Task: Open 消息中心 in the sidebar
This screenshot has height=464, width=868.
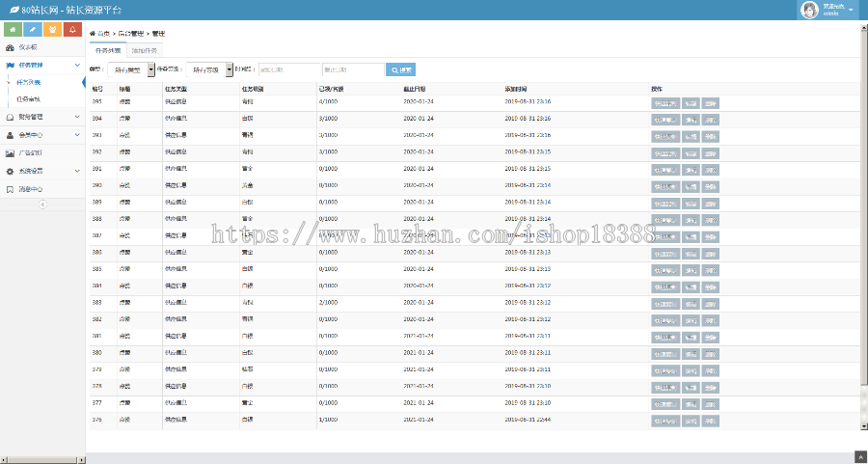Action: point(30,188)
